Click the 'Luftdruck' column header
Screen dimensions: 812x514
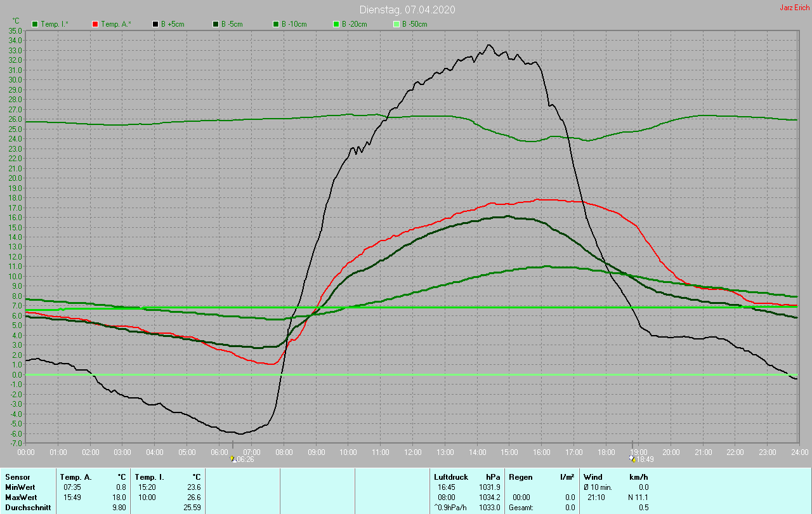(x=451, y=477)
